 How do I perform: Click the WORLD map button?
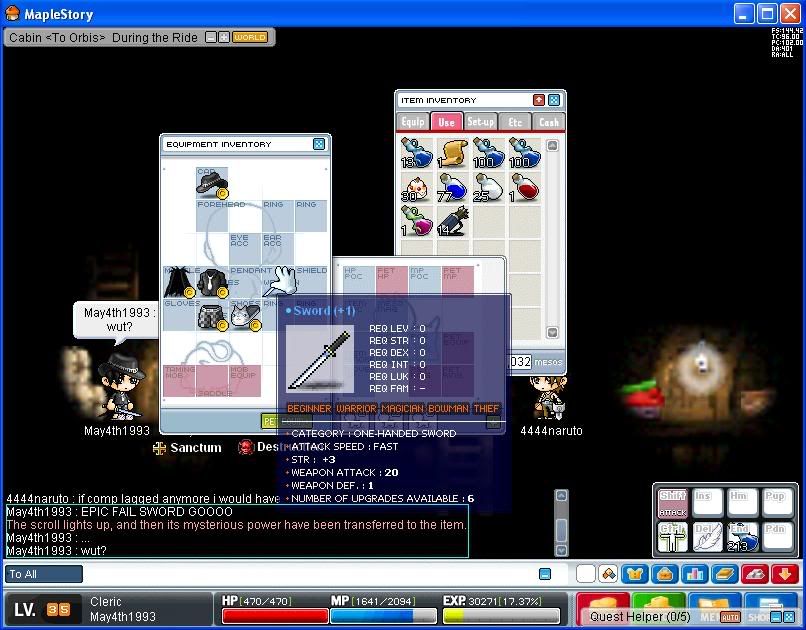250,37
